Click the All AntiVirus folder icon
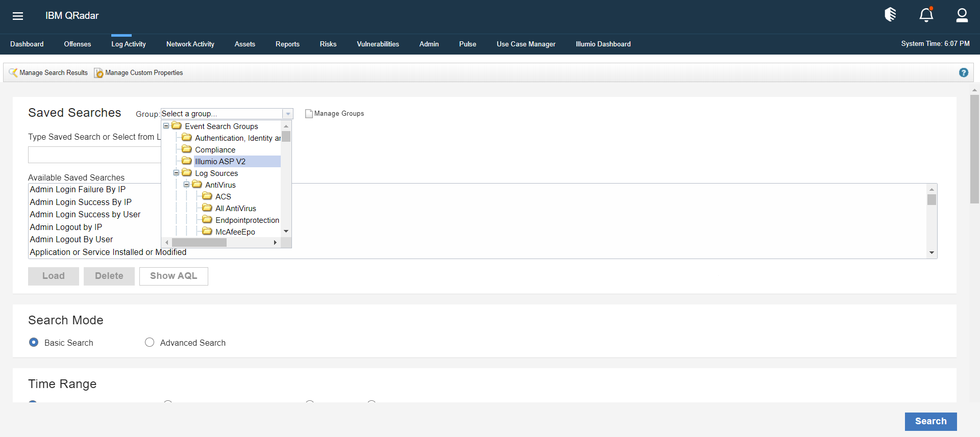Image resolution: width=980 pixels, height=437 pixels. 207,208
